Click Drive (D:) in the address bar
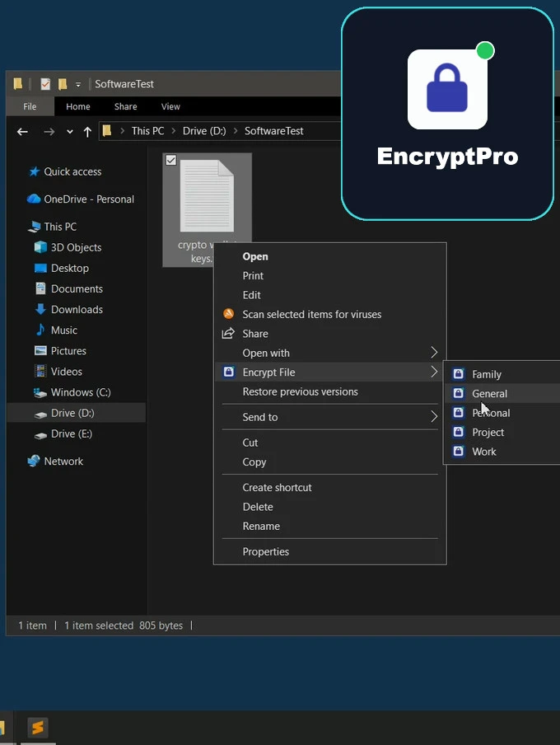Viewport: 560px width, 745px height. [x=204, y=131]
